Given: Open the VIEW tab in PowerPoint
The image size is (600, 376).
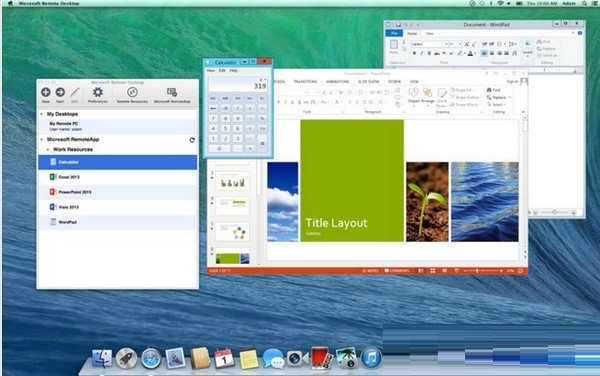Looking at the screenshot, I should pyautogui.click(x=414, y=81).
